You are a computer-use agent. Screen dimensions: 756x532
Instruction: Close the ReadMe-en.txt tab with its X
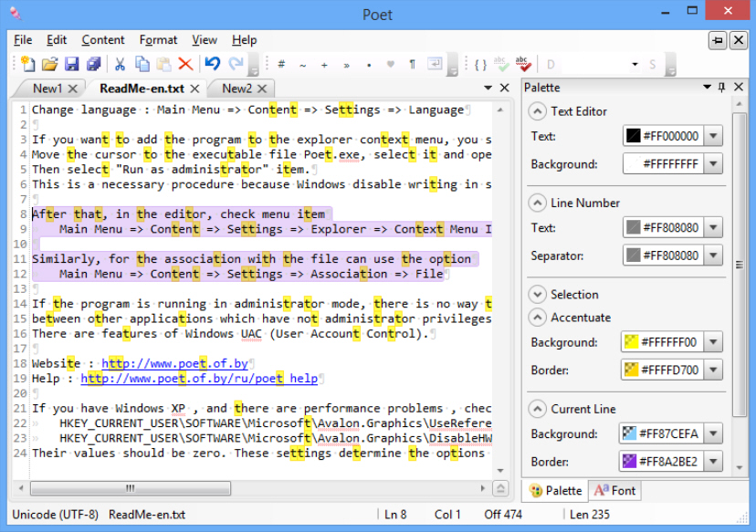[194, 89]
